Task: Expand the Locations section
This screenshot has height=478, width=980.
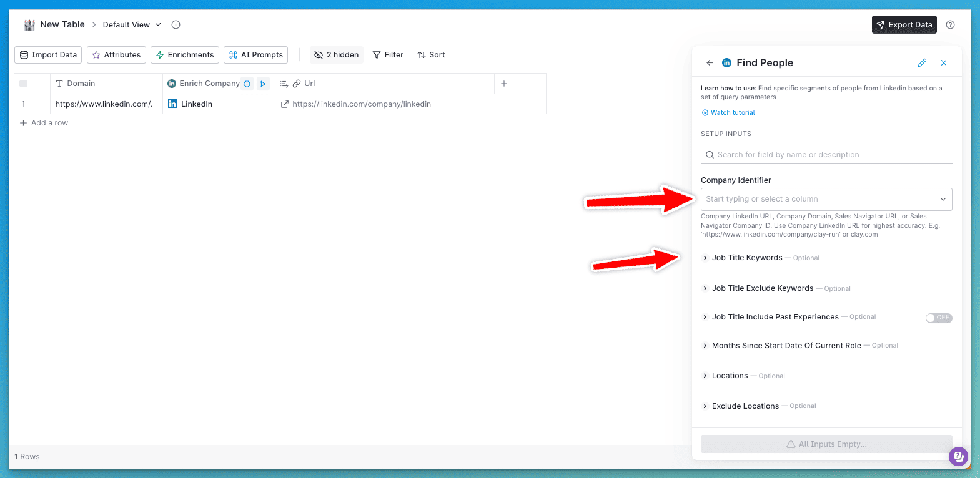Action: click(730, 376)
